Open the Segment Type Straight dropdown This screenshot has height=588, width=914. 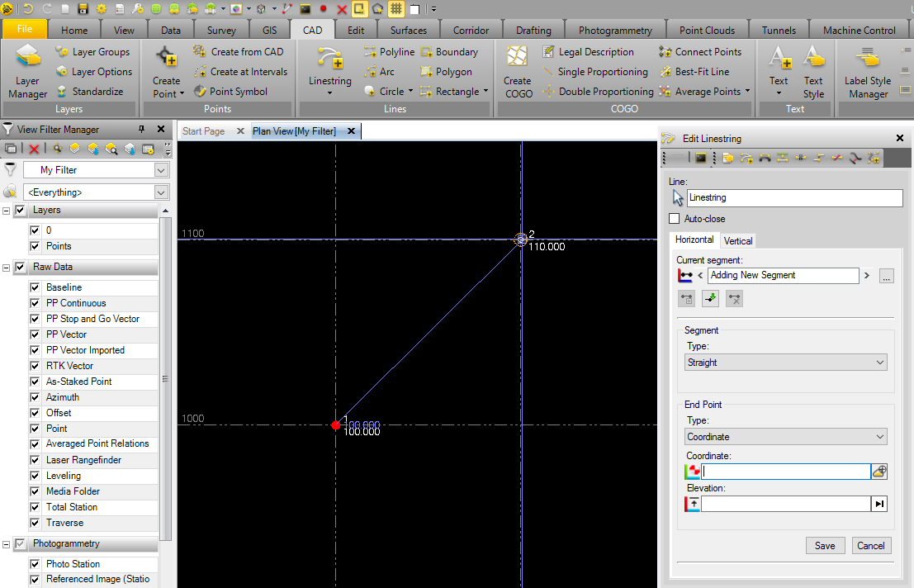pos(786,363)
